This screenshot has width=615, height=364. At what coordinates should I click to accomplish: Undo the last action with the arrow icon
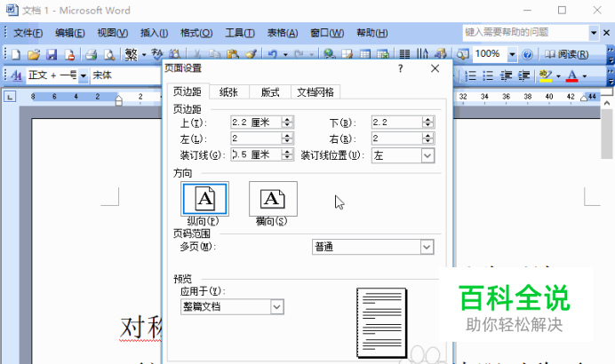point(273,54)
